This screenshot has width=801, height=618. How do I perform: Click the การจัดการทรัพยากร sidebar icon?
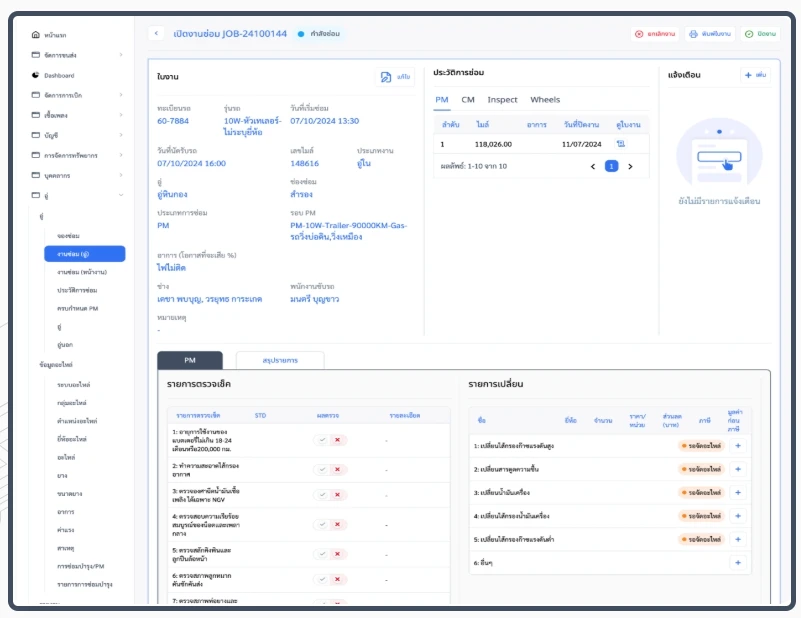(35, 155)
